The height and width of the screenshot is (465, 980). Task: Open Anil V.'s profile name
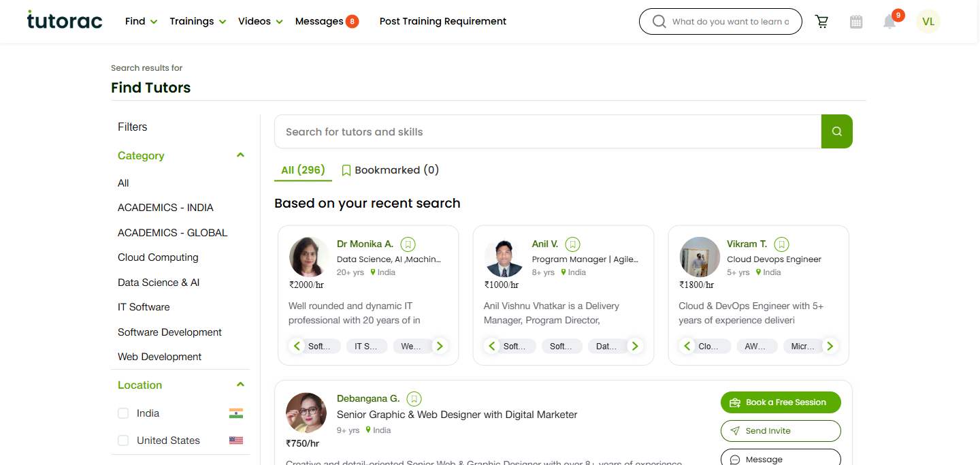545,244
